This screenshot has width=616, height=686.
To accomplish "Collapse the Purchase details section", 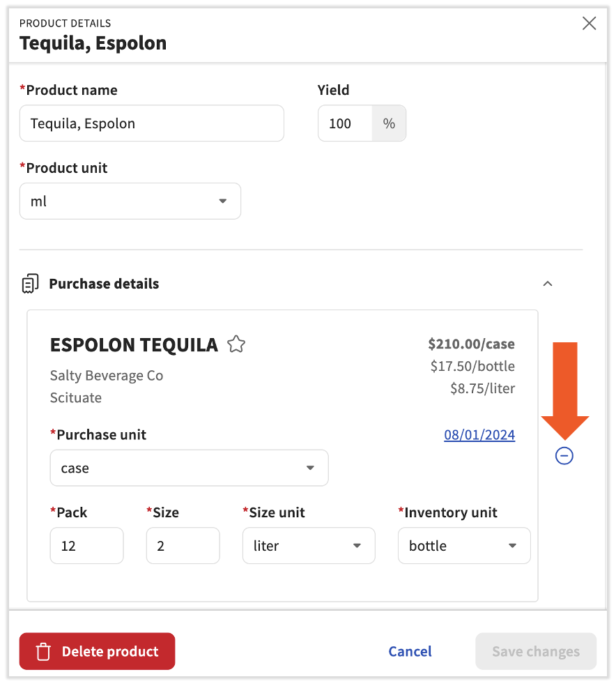I will (548, 284).
